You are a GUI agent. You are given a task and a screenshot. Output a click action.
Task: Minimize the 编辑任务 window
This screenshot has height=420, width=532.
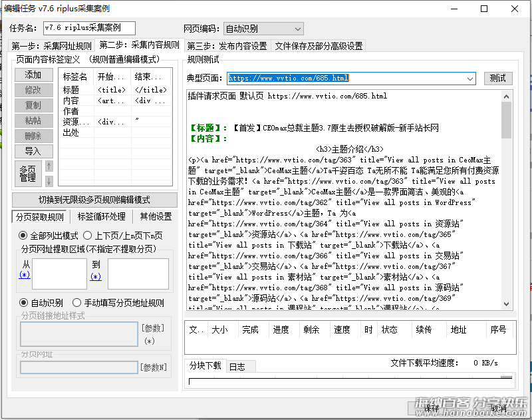454,9
